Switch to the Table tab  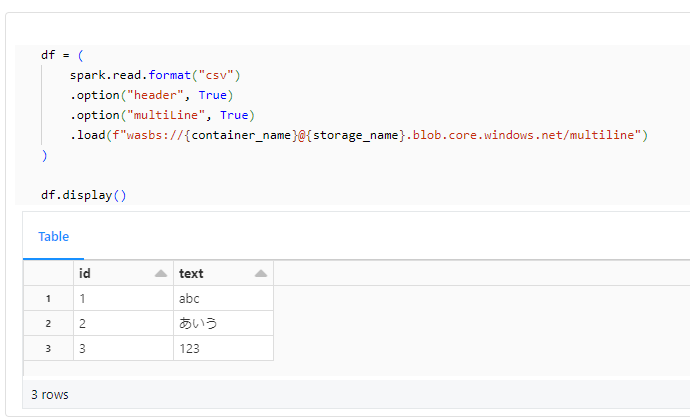coord(53,237)
